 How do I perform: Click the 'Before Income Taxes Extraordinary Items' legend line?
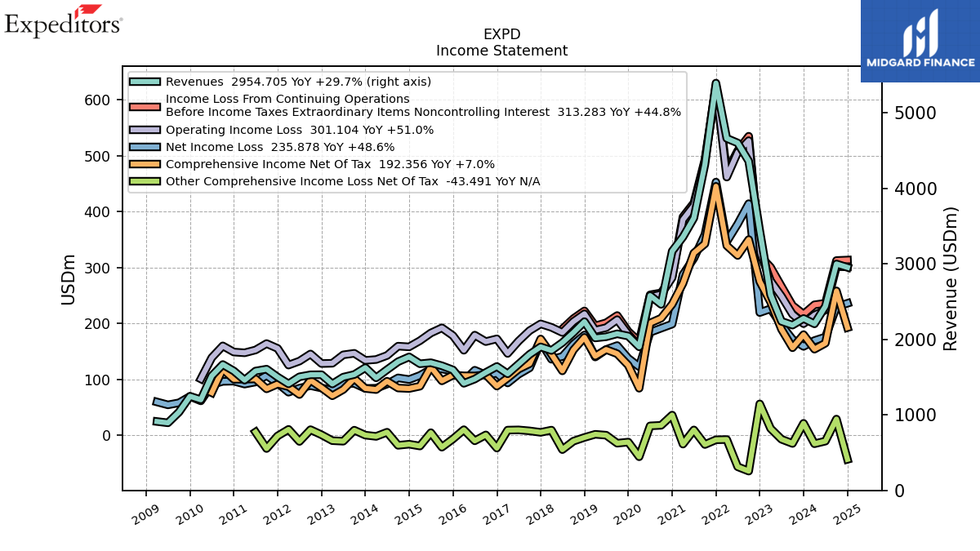click(423, 113)
